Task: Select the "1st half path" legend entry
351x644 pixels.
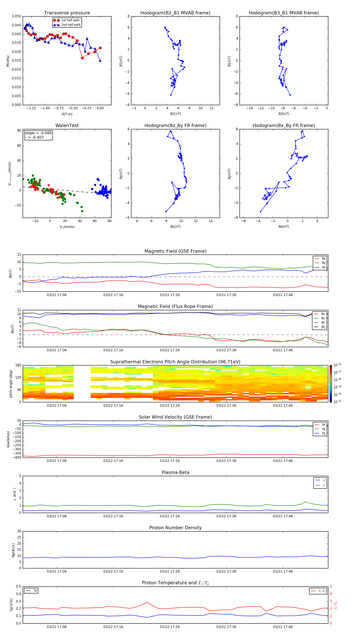Action: (67, 20)
